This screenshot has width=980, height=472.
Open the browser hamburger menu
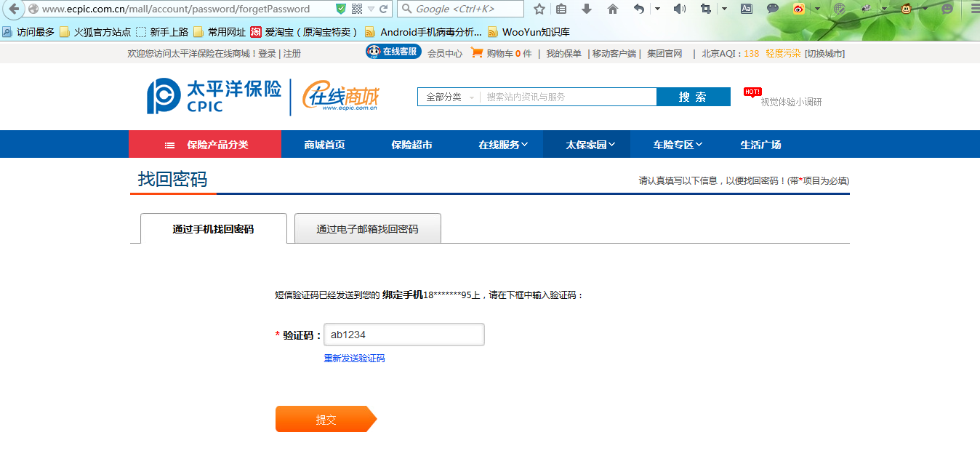pyautogui.click(x=974, y=9)
